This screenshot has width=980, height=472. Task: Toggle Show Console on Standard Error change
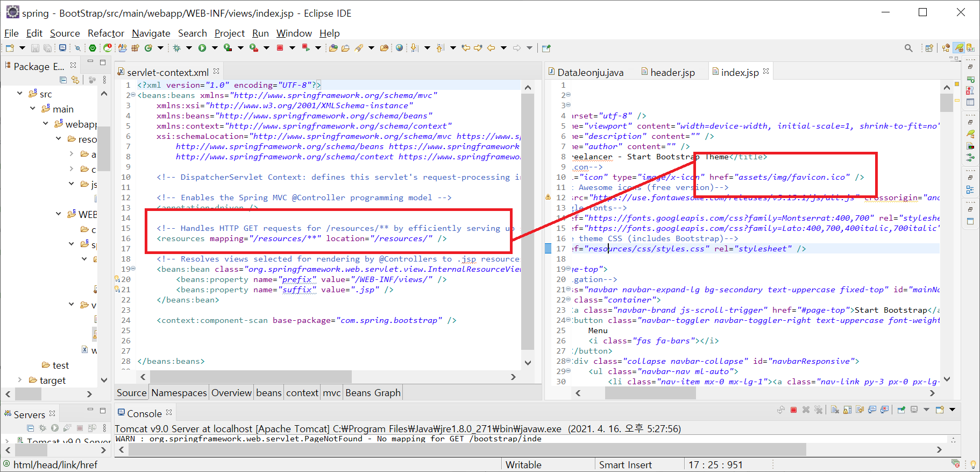pos(884,410)
